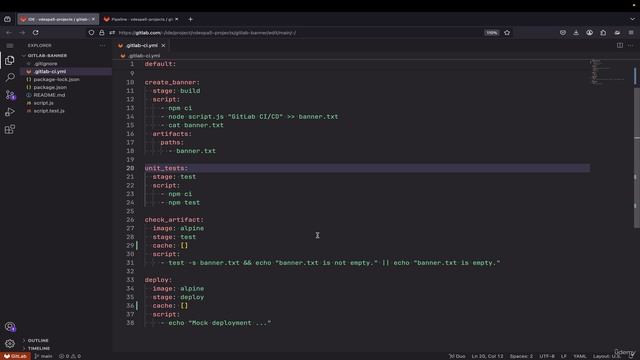Open package.json file

(x=50, y=87)
